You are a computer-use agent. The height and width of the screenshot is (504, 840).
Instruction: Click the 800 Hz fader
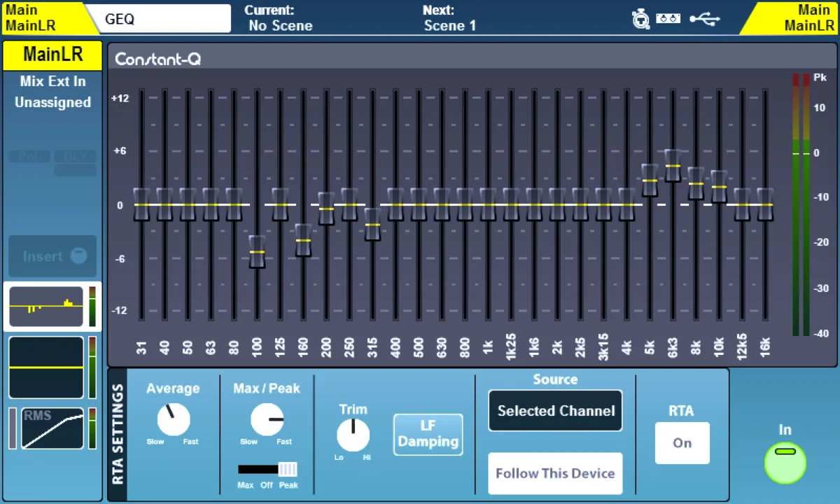[x=465, y=204]
